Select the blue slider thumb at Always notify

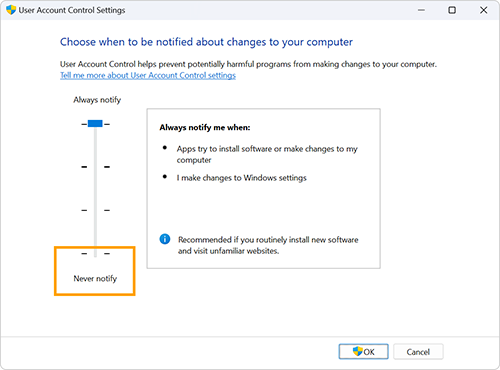tap(95, 124)
